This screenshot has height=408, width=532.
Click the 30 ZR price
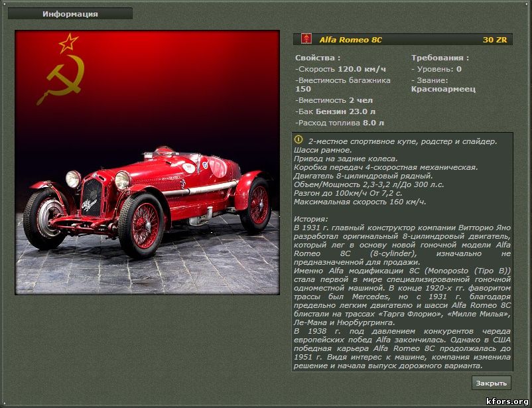[x=495, y=40]
